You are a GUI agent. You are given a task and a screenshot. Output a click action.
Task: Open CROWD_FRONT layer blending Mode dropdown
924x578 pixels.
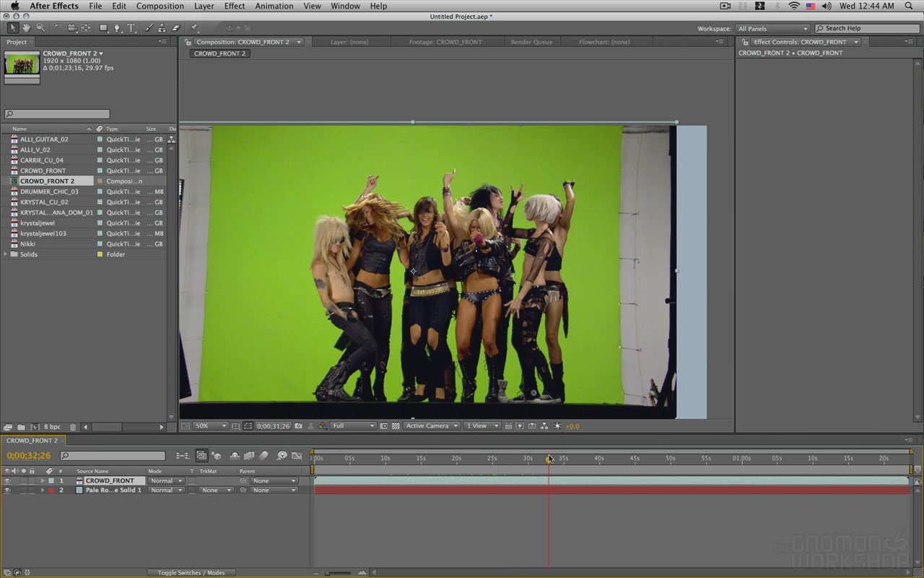pos(166,480)
